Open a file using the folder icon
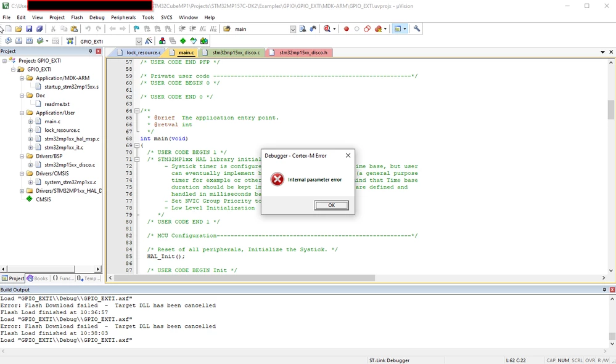The height and width of the screenshot is (364, 616). 18,28
